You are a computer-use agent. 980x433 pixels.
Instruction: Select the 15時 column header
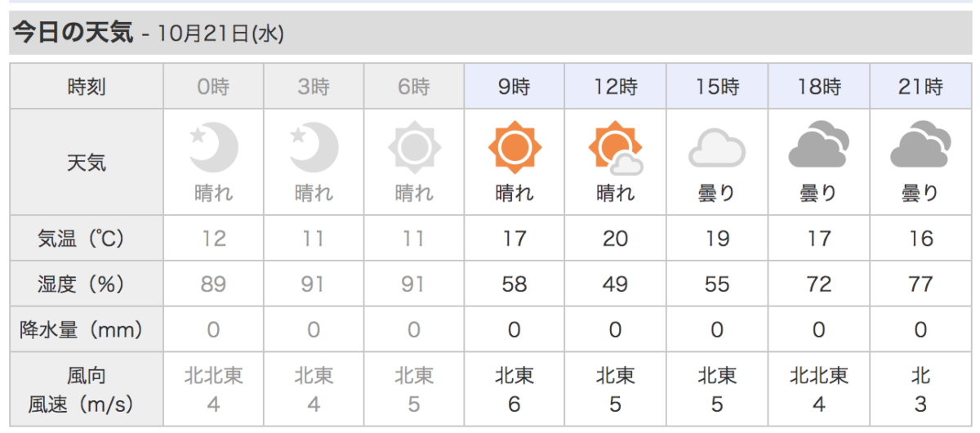pos(717,86)
